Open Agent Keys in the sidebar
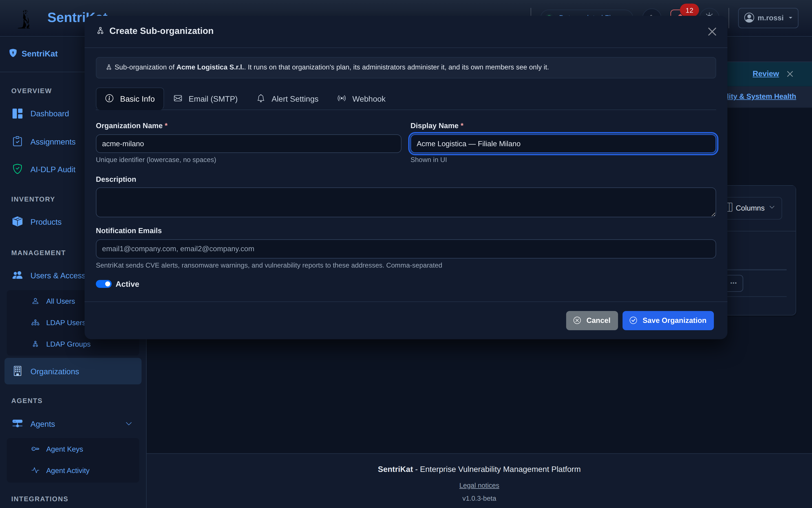Image resolution: width=812 pixels, height=508 pixels. [x=58, y=449]
